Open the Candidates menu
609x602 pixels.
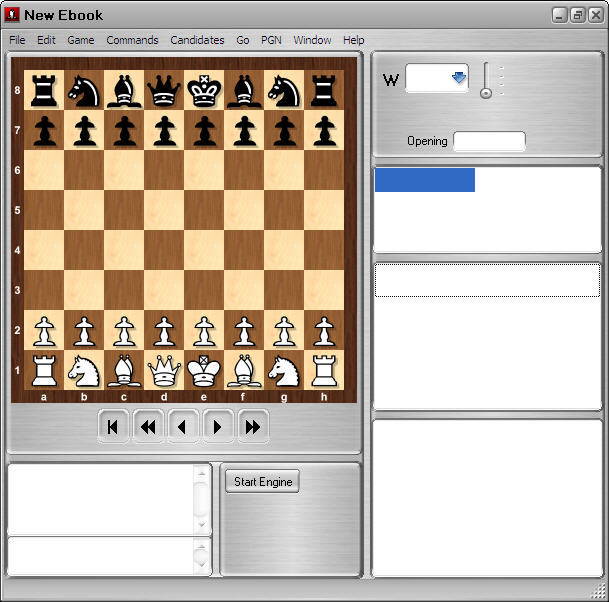(197, 40)
